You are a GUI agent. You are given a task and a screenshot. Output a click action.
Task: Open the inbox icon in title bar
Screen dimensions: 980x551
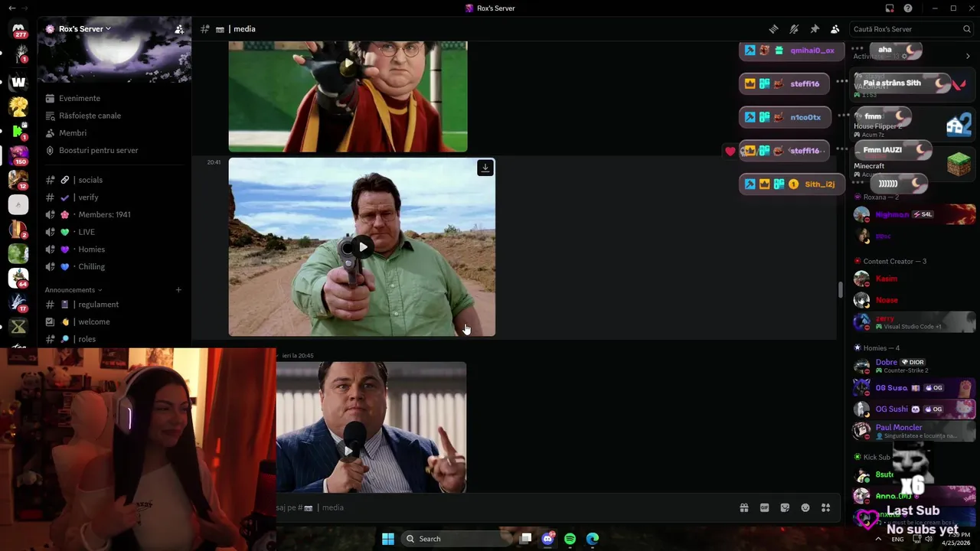point(890,8)
